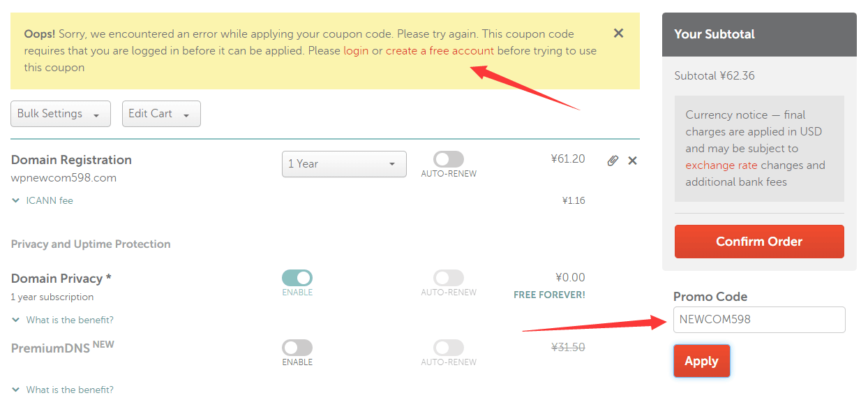Click the Confirm Order button
Viewport: 868px width, 414px height.
tap(759, 242)
